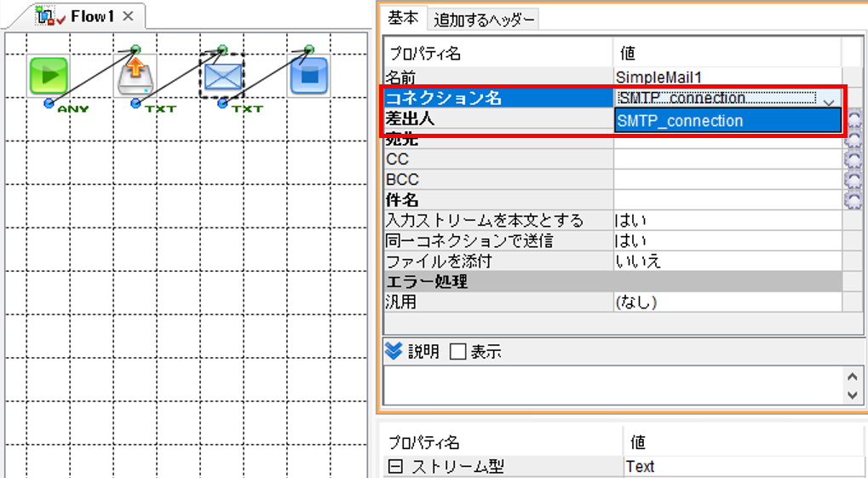Collapse the 説明 section double-chevron

click(x=393, y=350)
